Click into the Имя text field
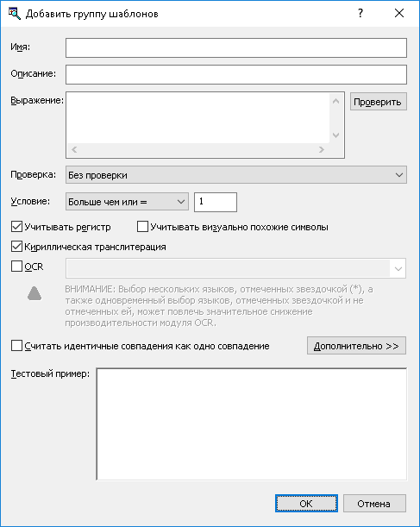 235,47
